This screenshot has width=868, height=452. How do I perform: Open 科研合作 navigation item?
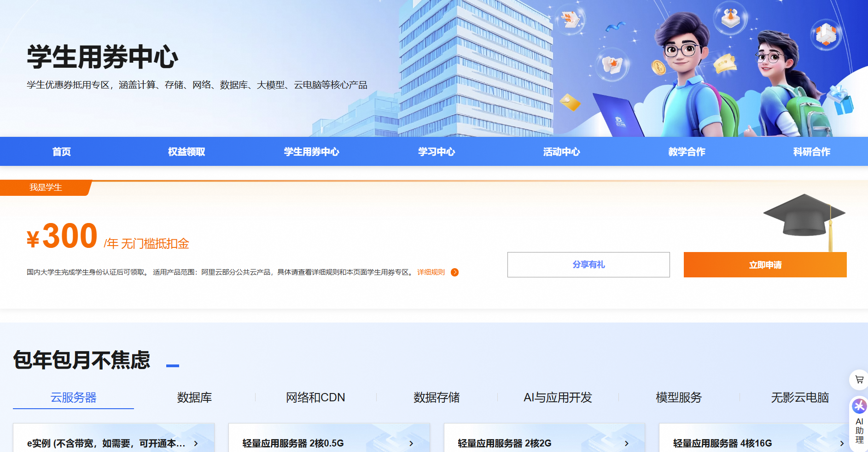812,152
